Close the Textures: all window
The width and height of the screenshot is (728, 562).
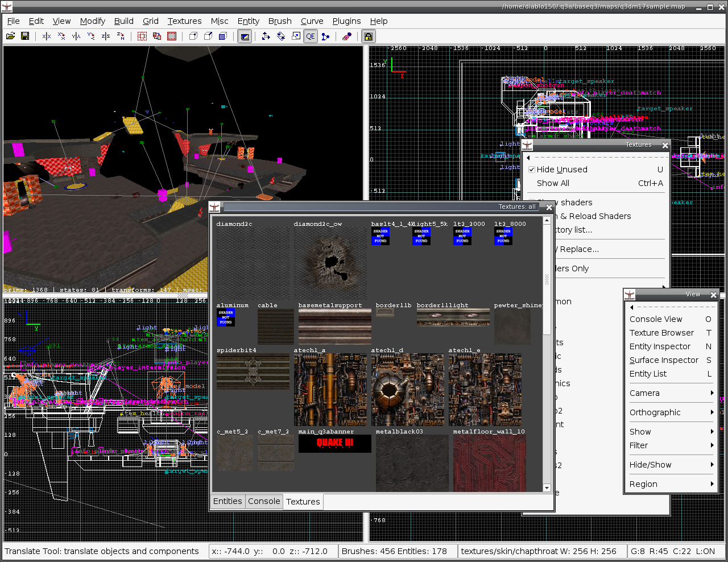coord(549,208)
